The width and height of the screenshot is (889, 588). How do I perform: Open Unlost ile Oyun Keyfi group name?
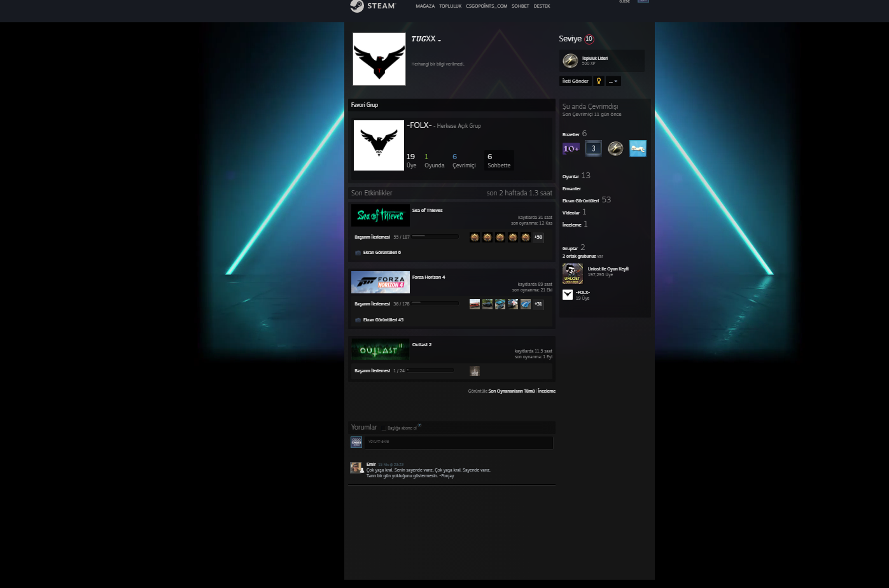[608, 269]
